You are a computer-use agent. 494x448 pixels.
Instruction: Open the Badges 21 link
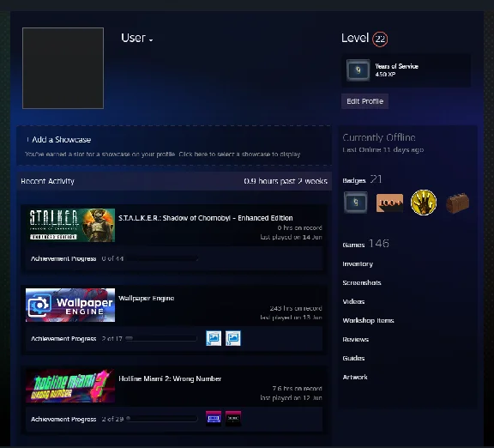coord(362,179)
